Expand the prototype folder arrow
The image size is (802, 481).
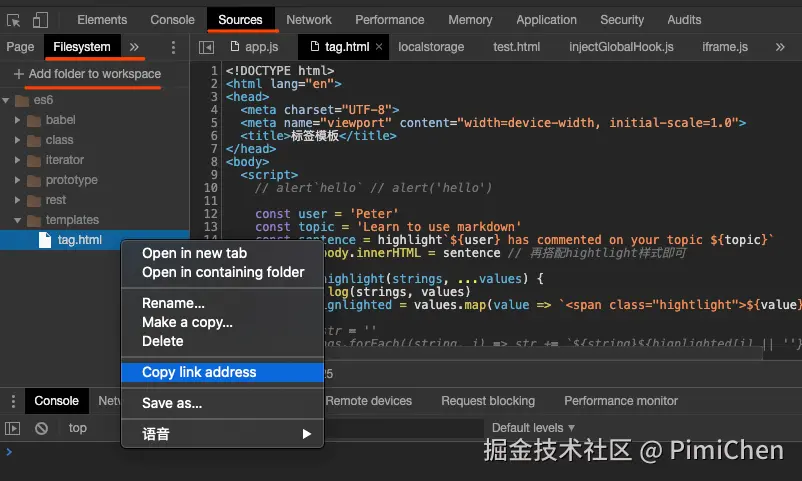click(17, 180)
